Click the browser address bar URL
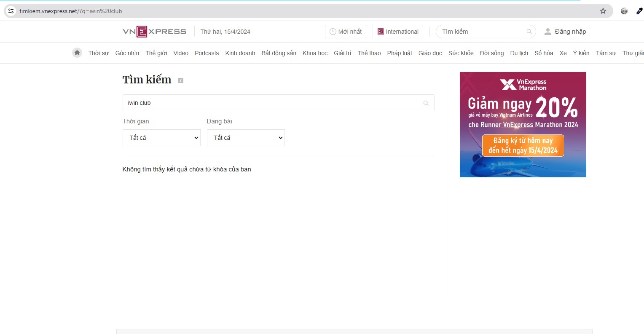Screen dimensions: 644x334 tap(71, 11)
